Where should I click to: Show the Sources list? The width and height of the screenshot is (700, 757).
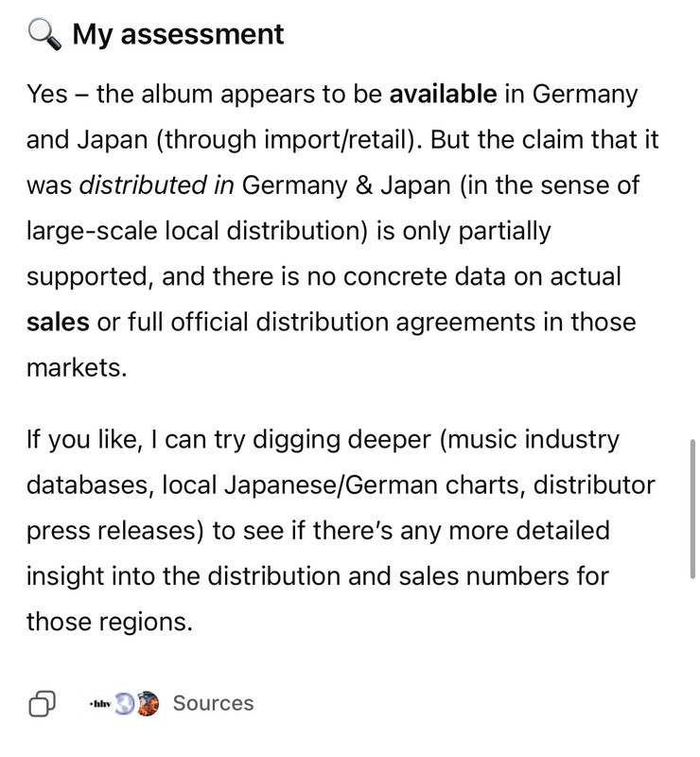(x=213, y=703)
